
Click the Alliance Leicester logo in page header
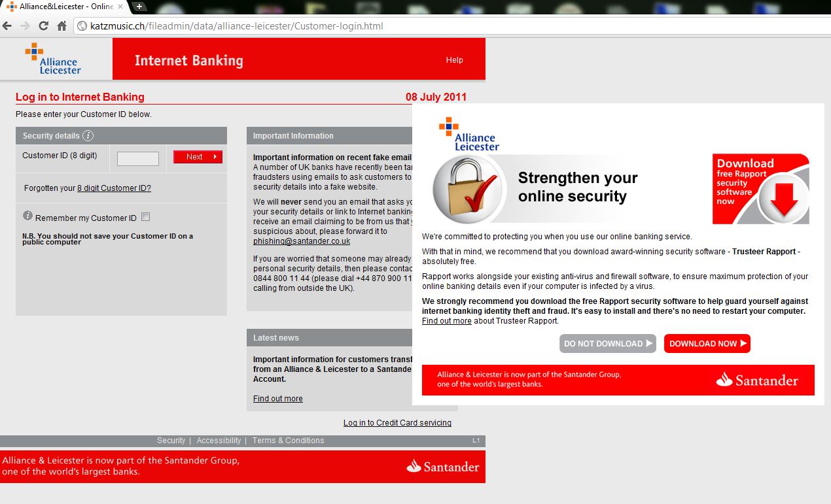click(x=53, y=58)
